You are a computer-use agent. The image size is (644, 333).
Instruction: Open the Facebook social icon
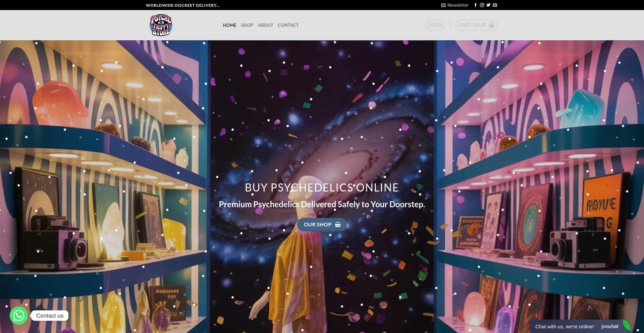[x=475, y=5]
